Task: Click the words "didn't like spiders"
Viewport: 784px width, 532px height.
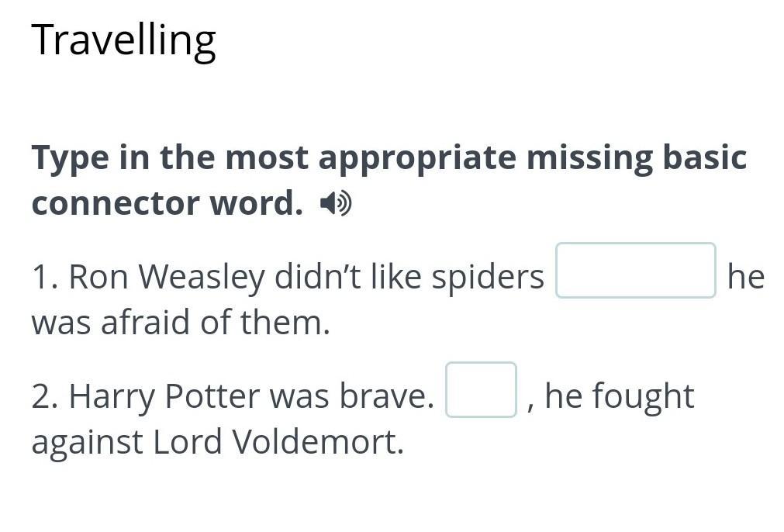Action: (409, 277)
